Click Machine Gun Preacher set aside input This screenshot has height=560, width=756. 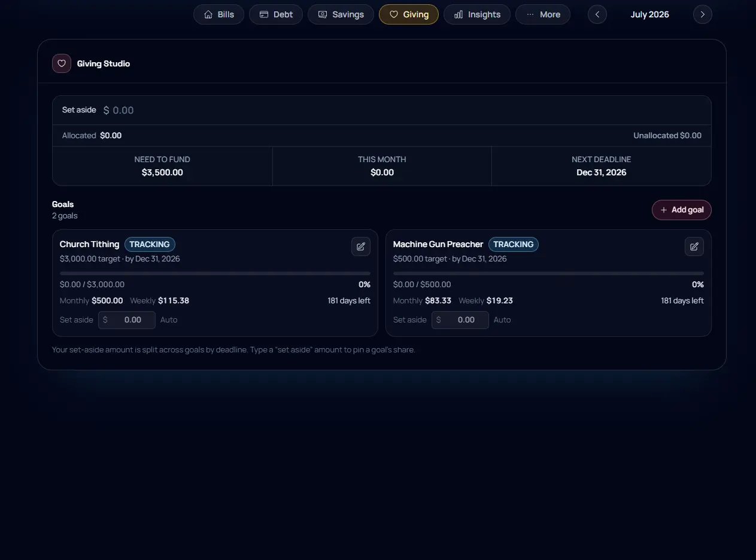point(460,320)
